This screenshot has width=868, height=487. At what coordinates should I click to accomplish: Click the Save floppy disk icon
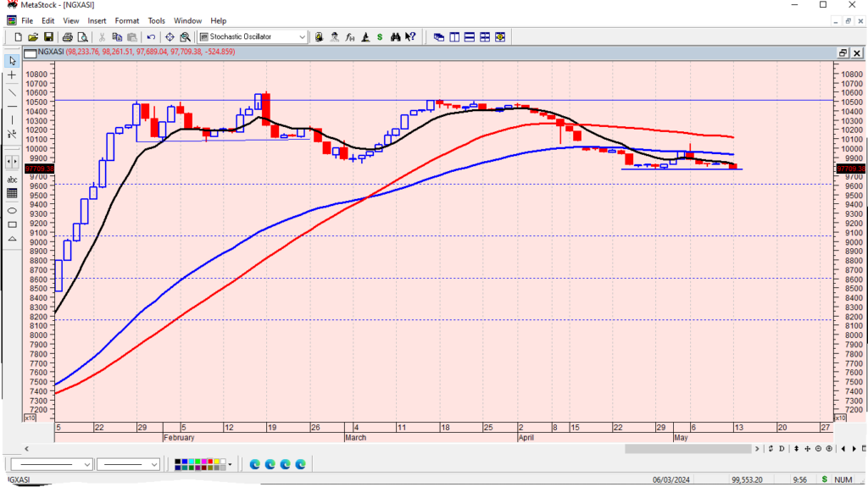[48, 37]
